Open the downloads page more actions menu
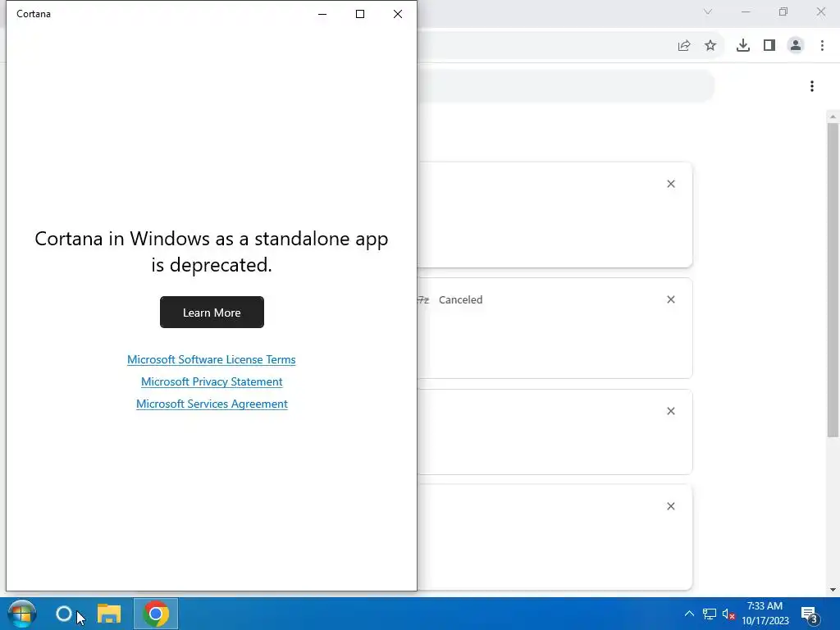 812,86
